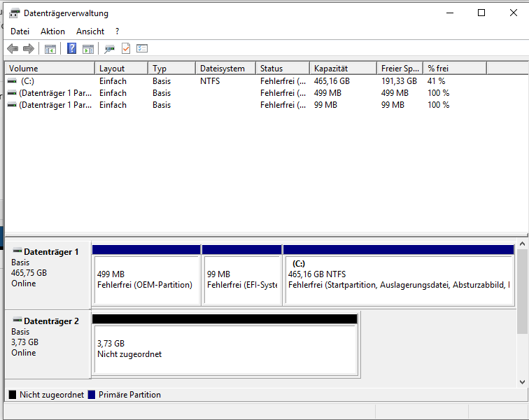Minimize the Datenträgerverwaltung window
The image size is (529, 420).
(x=450, y=13)
